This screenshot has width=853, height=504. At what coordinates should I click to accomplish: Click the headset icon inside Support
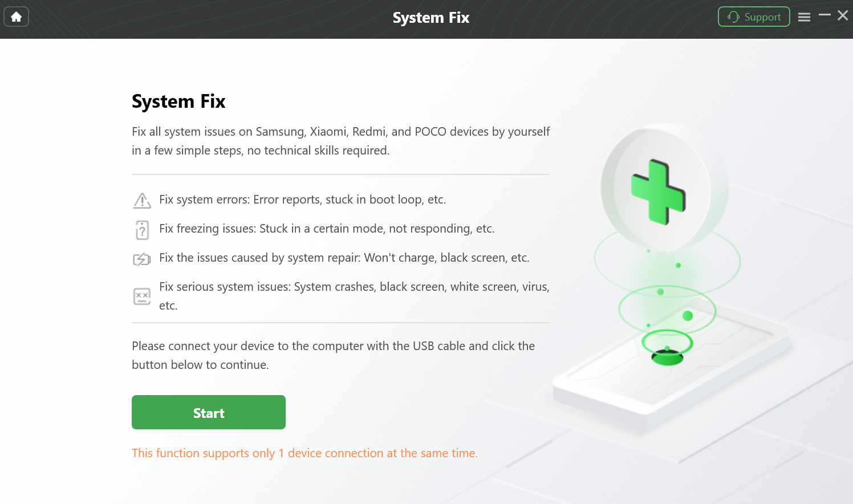[x=733, y=17]
